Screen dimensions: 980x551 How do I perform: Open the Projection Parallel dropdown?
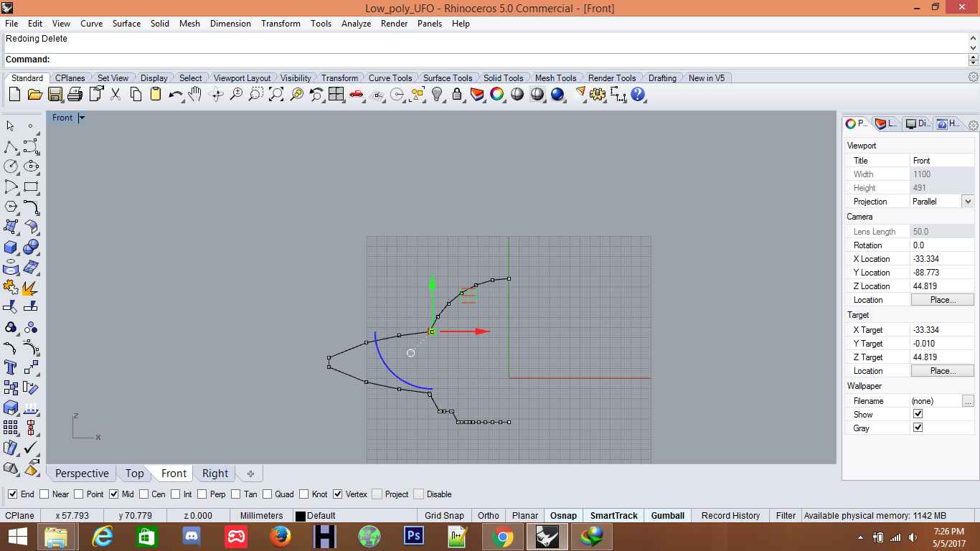tap(968, 202)
